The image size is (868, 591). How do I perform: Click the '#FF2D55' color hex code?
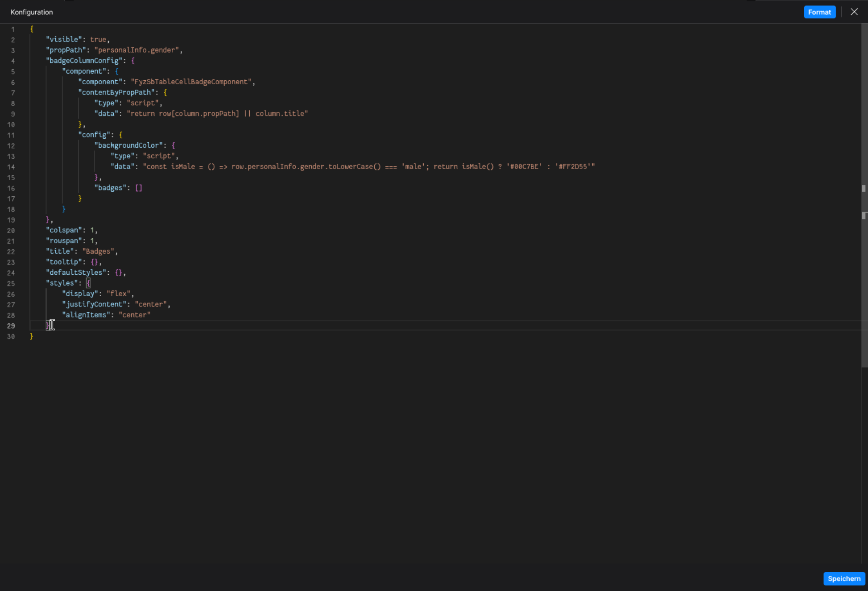[x=573, y=167]
